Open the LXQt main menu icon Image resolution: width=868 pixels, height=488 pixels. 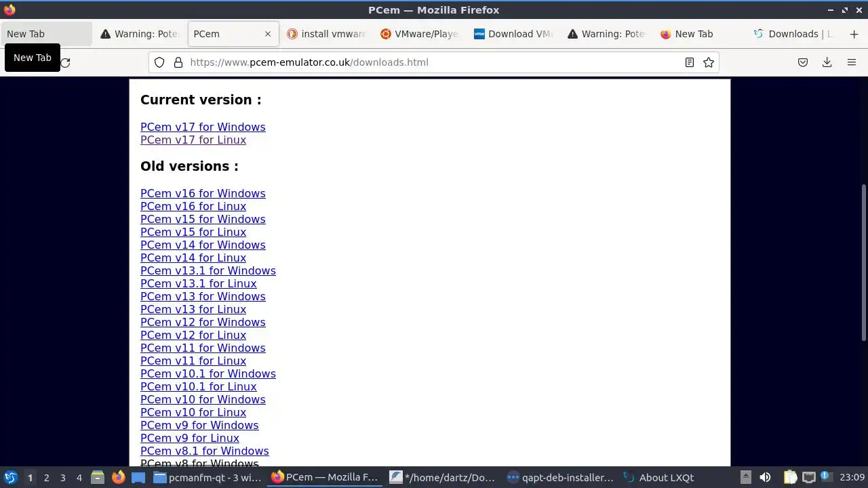10,477
